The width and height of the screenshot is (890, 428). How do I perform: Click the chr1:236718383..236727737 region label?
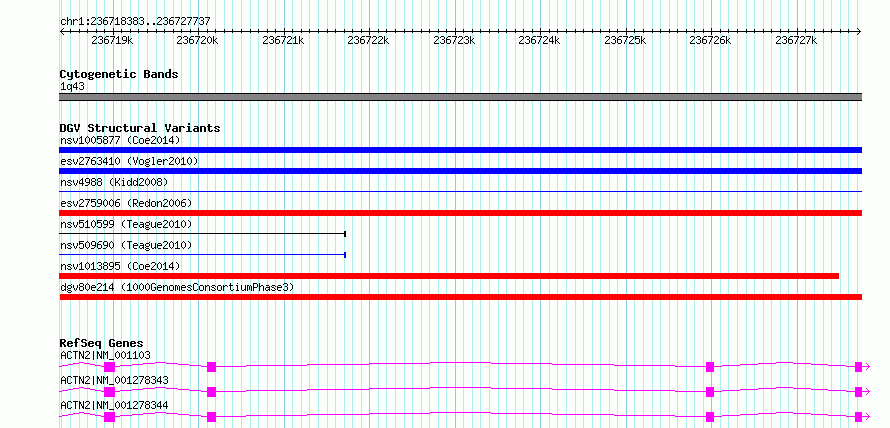pos(135,21)
